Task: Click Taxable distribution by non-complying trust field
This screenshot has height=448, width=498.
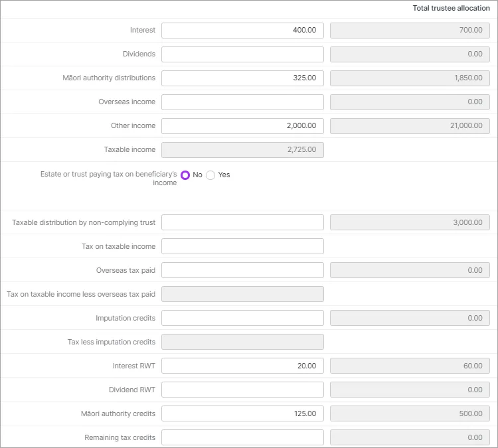Action: tap(242, 222)
